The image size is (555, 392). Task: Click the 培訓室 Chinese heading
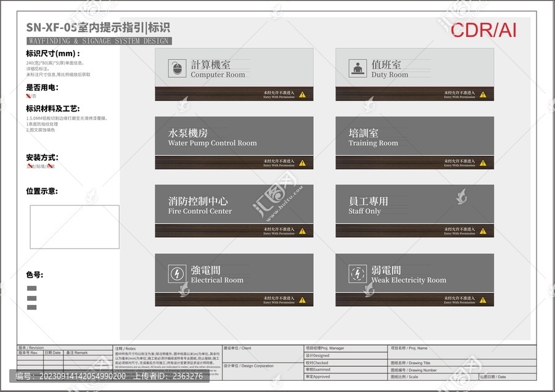point(363,133)
